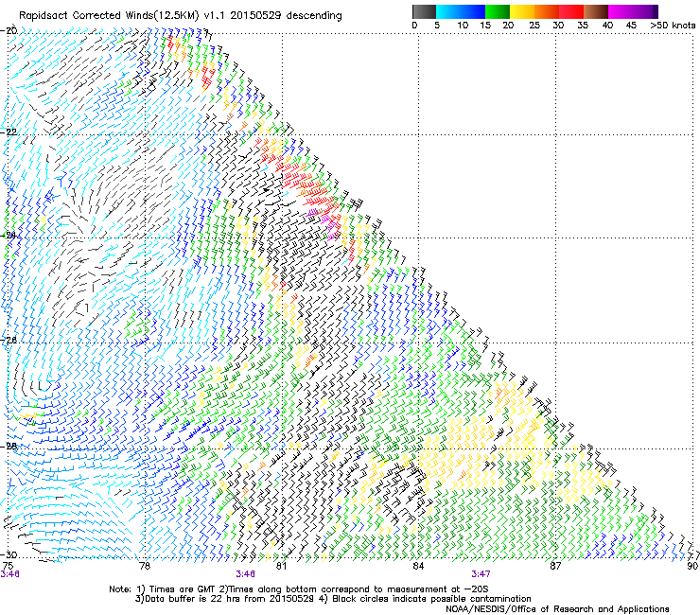Click the '25' tick label on the color scale
This screenshot has width=700, height=615.
pos(534,26)
